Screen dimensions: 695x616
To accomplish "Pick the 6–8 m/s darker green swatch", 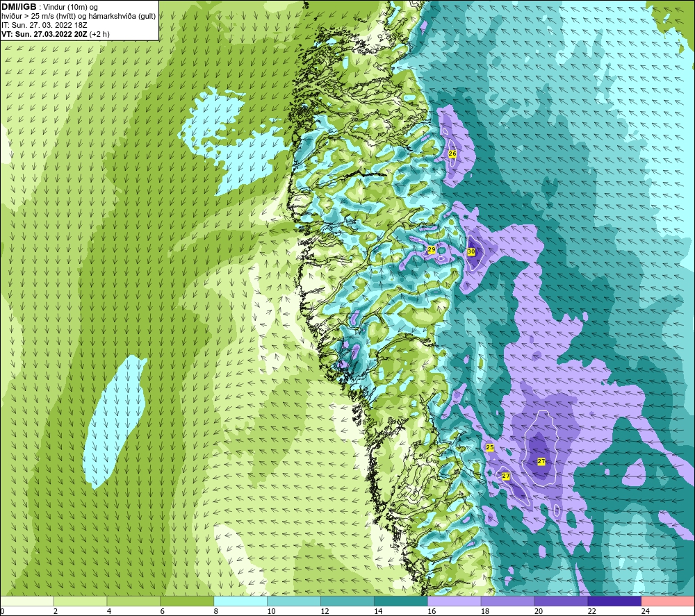I will (x=187, y=601).
